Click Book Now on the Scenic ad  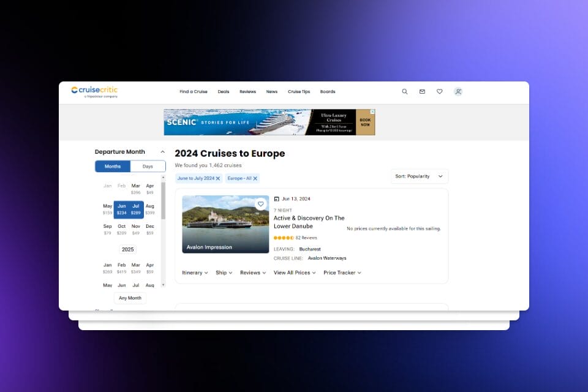pos(365,123)
